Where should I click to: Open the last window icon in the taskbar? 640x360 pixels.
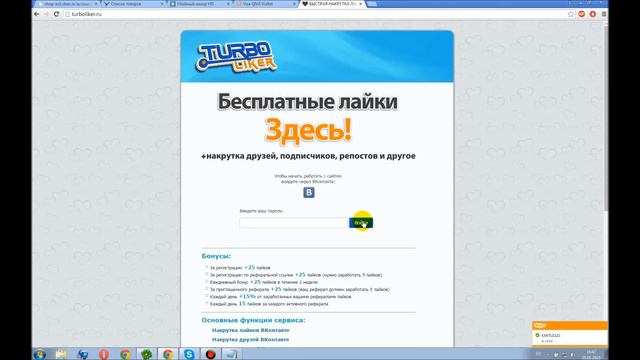[x=231, y=354]
